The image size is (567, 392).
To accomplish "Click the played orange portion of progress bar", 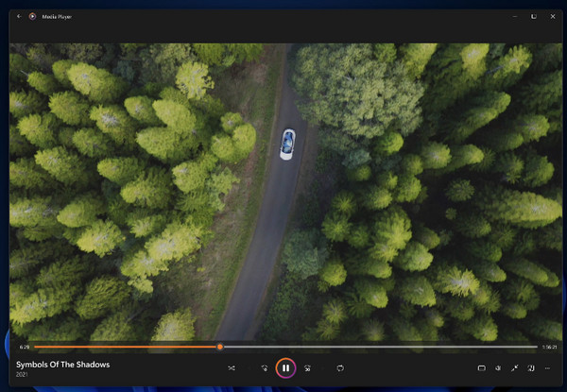I will point(123,347).
